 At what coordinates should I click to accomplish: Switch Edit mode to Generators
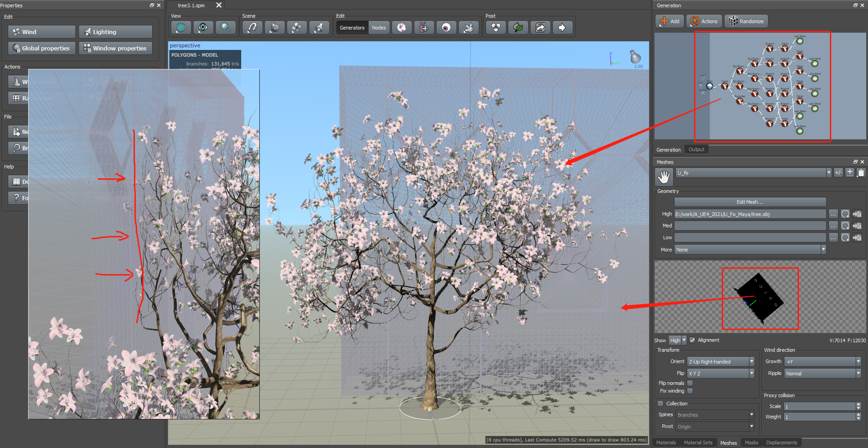[352, 28]
